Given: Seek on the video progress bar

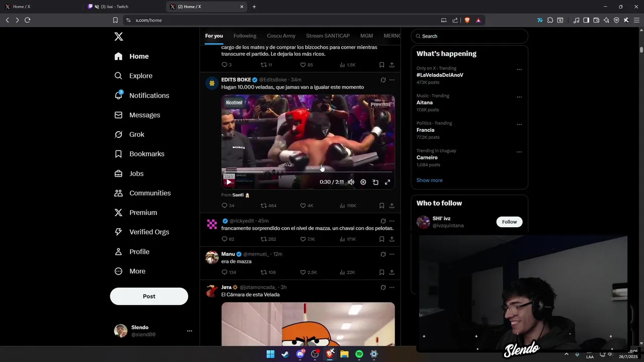Looking at the screenshot, I should (308, 172).
